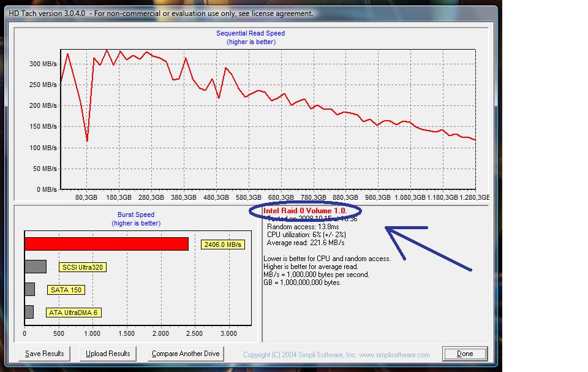Click the 280,3GB axis label

point(151,197)
